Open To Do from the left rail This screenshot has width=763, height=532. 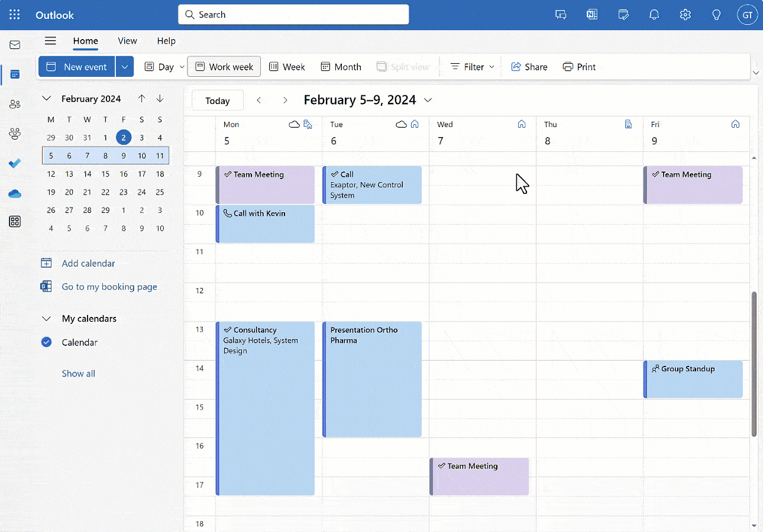point(15,164)
